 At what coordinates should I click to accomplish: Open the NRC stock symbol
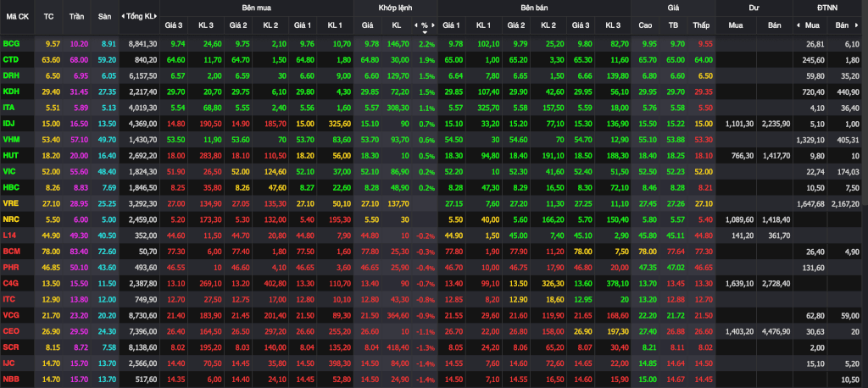10,219
